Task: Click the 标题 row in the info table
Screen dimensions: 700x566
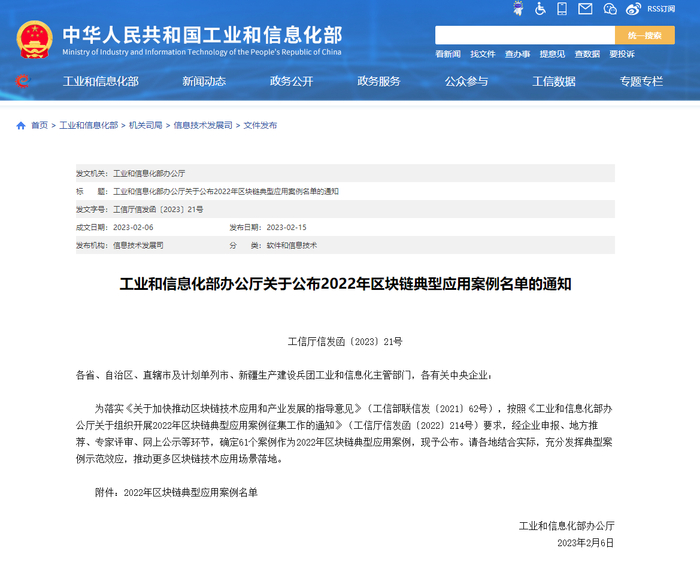Action: [346, 191]
